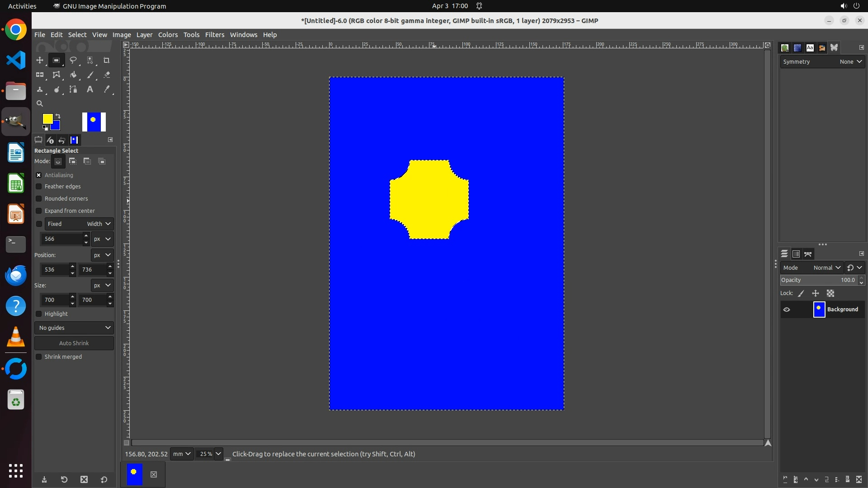Enable the Rounded corners checkbox
868x488 pixels.
(x=39, y=199)
